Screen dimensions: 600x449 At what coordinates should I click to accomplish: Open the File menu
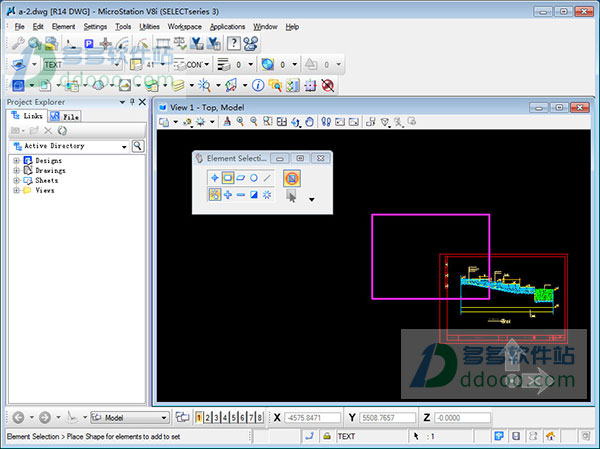coord(19,26)
